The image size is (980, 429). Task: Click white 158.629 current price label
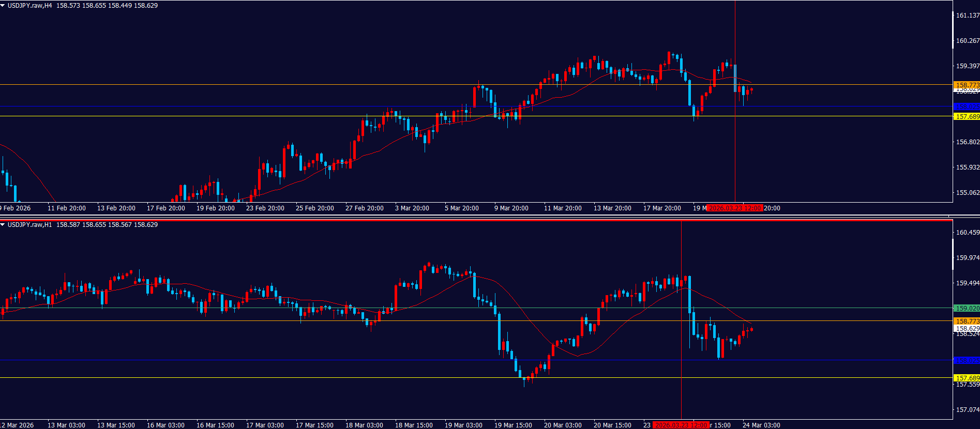967,329
